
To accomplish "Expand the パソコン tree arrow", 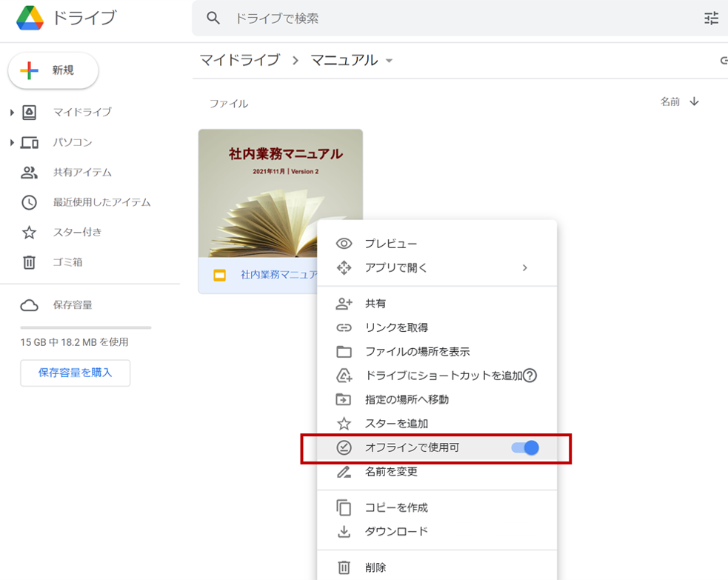I will 12,142.
